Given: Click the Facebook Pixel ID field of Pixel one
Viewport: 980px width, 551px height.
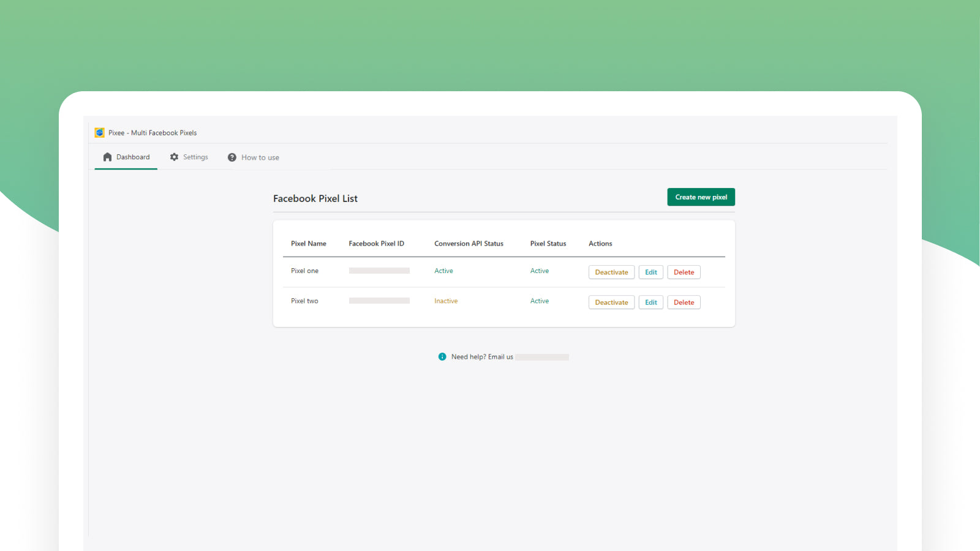Looking at the screenshot, I should [x=379, y=270].
